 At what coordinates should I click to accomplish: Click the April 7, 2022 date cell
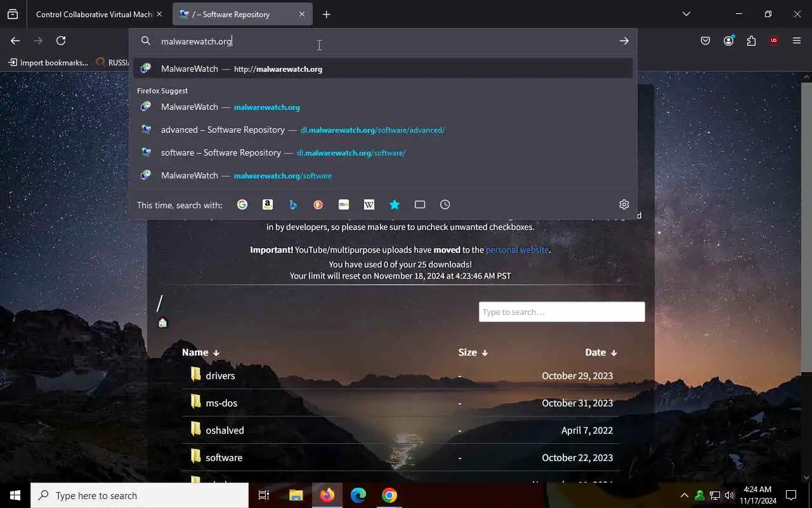587,430
